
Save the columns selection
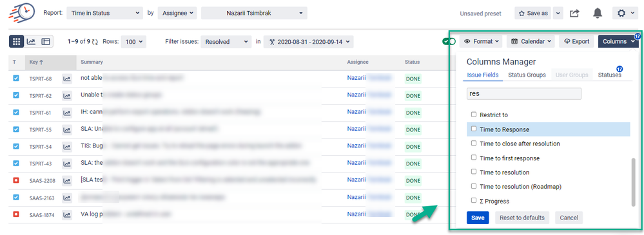pos(478,218)
